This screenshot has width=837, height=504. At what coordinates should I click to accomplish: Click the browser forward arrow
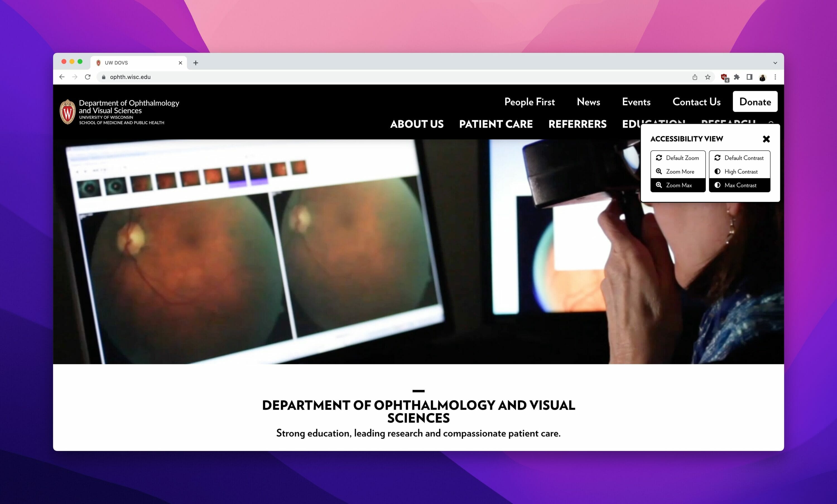coord(75,77)
